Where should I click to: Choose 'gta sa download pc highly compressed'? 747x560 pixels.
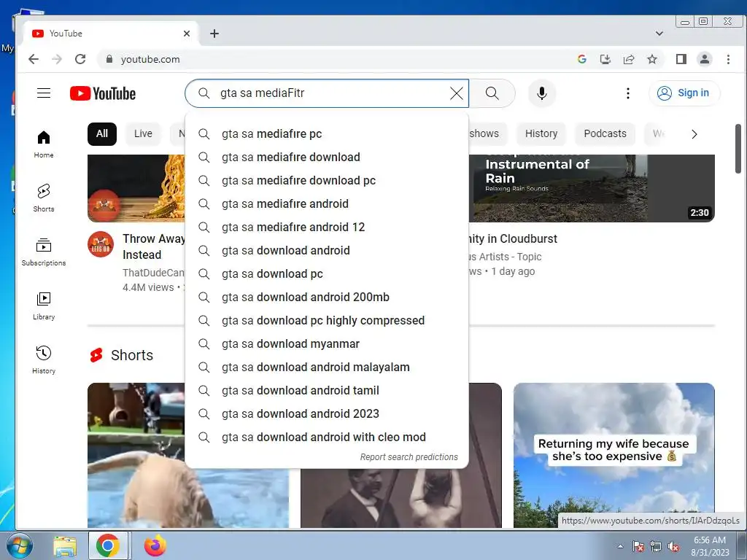pos(327,321)
